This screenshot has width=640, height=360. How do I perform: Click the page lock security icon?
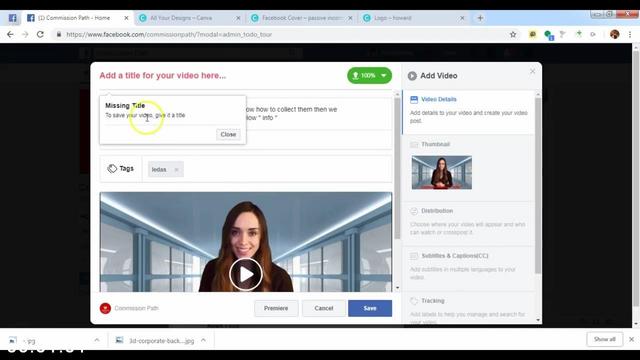[x=59, y=35]
